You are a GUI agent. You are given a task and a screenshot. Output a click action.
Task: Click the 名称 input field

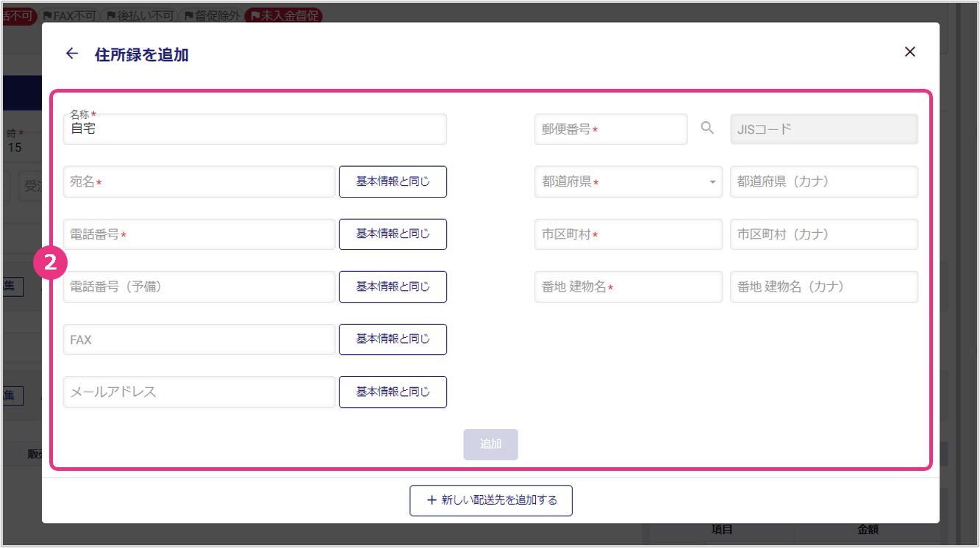pos(254,130)
